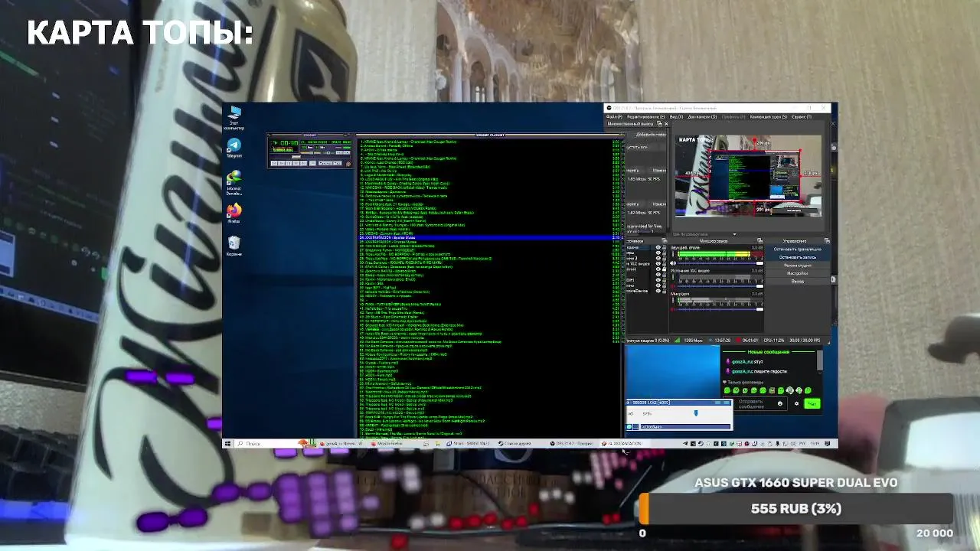980x551 pixels.
Task: Open emoji picker in chat input
Action: click(780, 403)
